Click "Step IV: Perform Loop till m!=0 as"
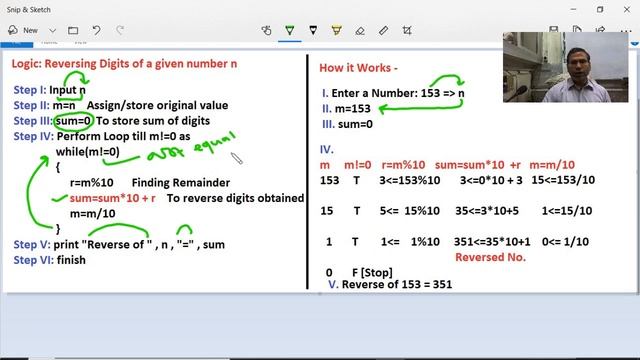 [102, 136]
